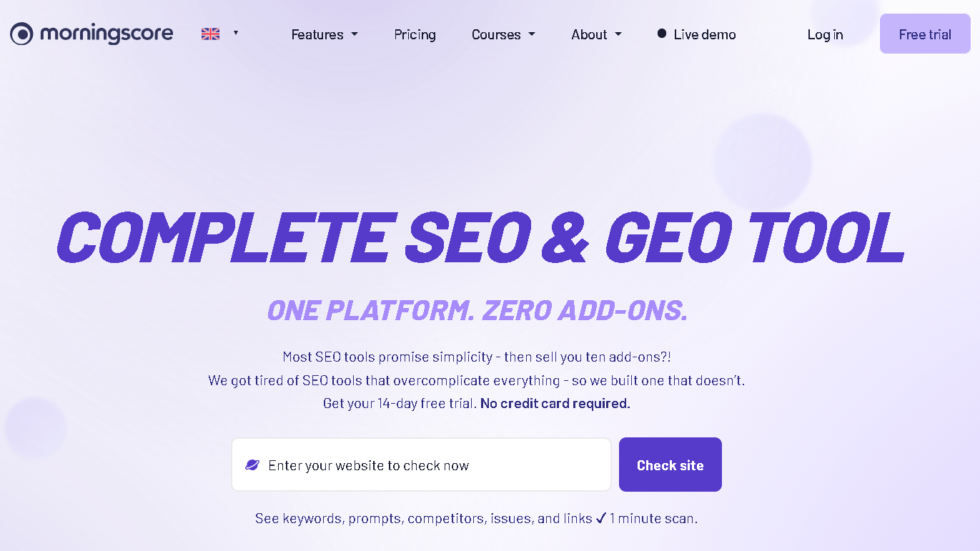The image size is (980, 551).
Task: Click the No credit card required text
Action: coord(555,403)
